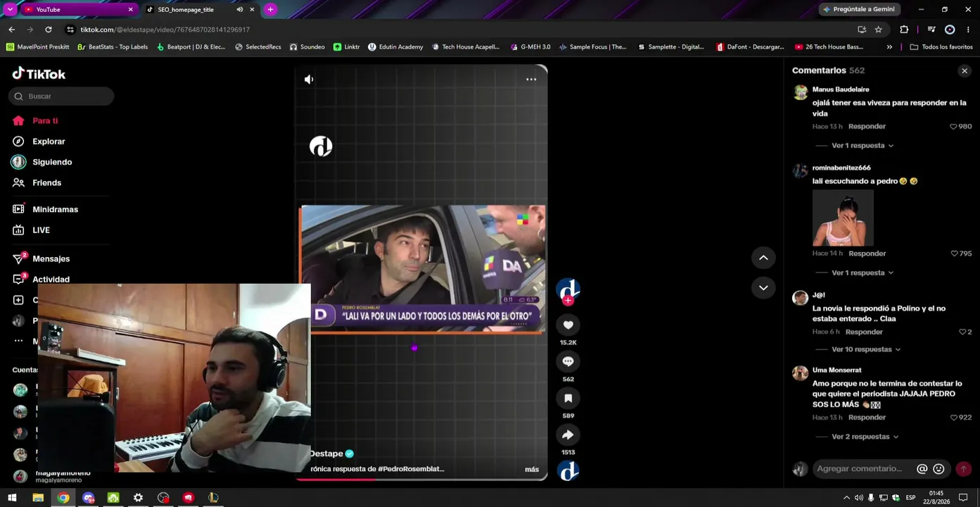Open Actividad notifications in sidebar
Image resolution: width=980 pixels, height=507 pixels.
pos(42,279)
